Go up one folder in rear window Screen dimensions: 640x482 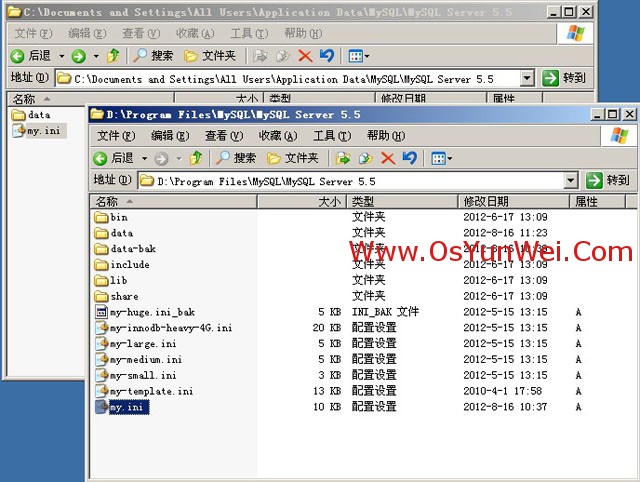pos(113,56)
